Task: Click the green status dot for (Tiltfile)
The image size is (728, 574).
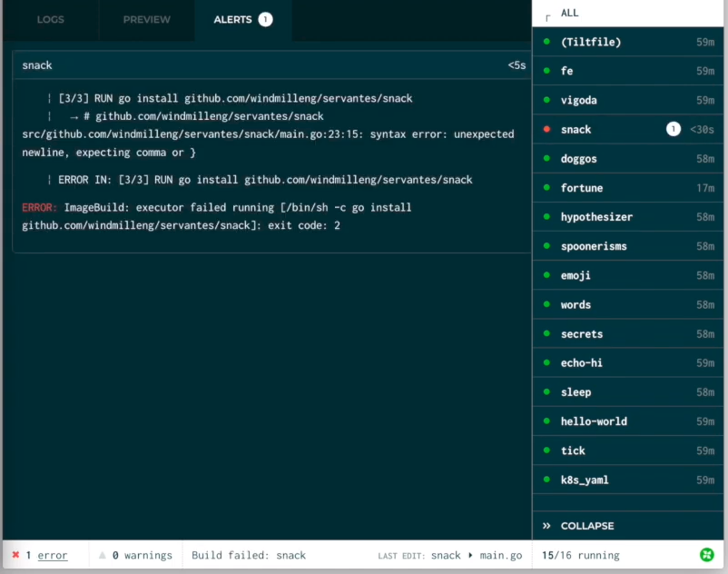Action: pos(547,42)
